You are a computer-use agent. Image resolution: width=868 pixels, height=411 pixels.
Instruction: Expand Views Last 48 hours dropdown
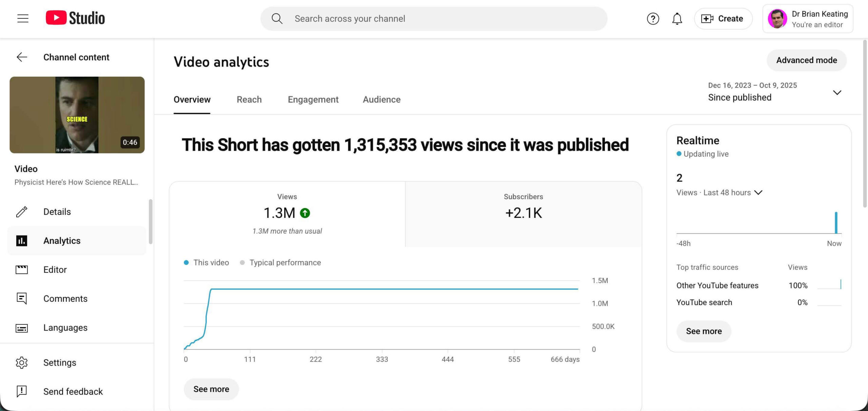[758, 192]
